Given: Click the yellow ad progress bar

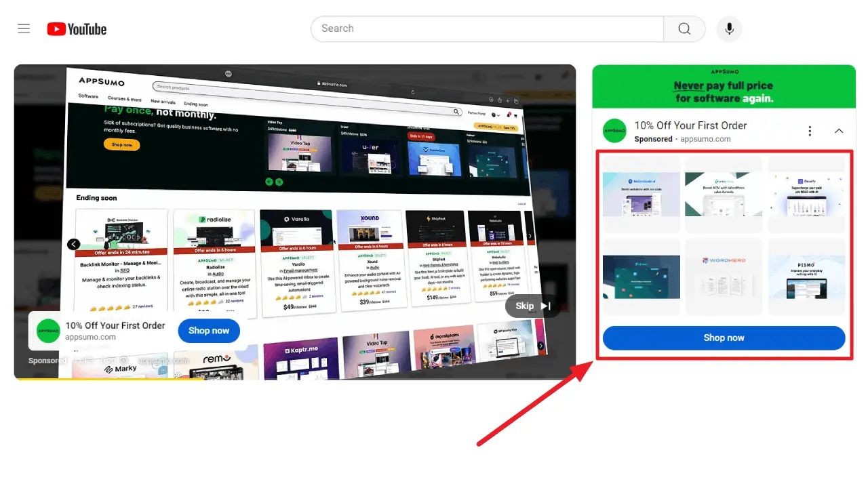Looking at the screenshot, I should (108, 378).
